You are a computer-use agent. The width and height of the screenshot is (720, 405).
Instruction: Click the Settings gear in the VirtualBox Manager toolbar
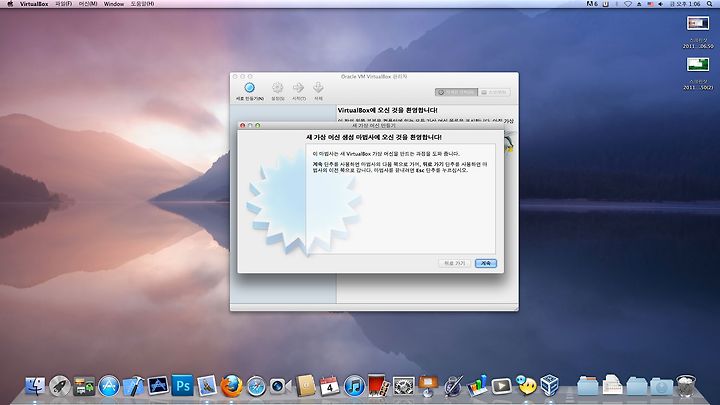click(277, 88)
